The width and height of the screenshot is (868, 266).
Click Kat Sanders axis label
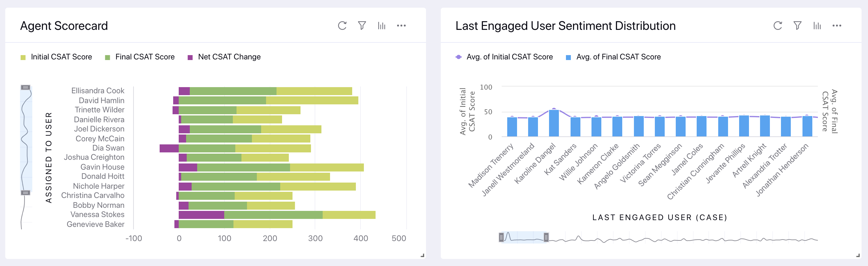560,159
